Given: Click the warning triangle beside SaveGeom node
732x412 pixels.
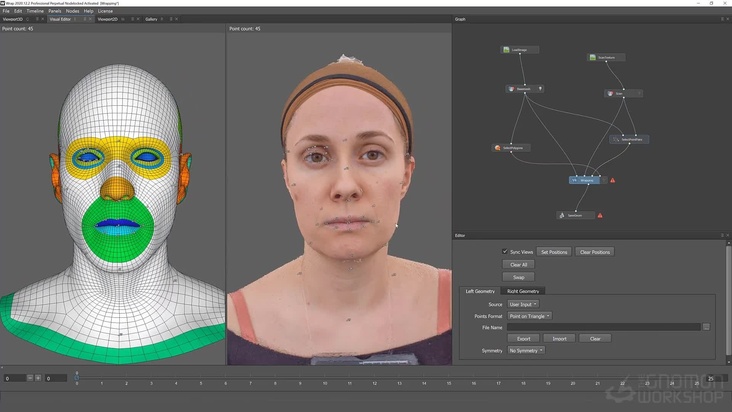Looking at the screenshot, I should point(600,215).
